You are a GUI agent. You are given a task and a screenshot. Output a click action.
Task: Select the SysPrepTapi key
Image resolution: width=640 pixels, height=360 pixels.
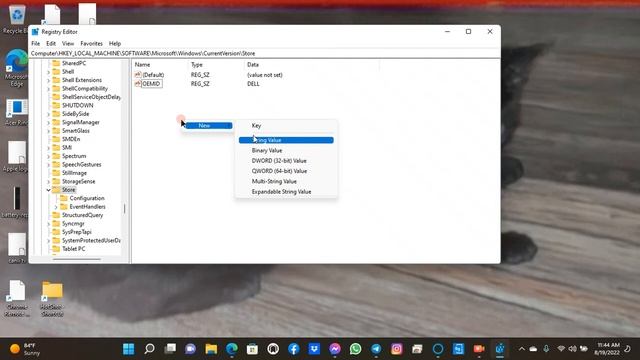point(77,232)
